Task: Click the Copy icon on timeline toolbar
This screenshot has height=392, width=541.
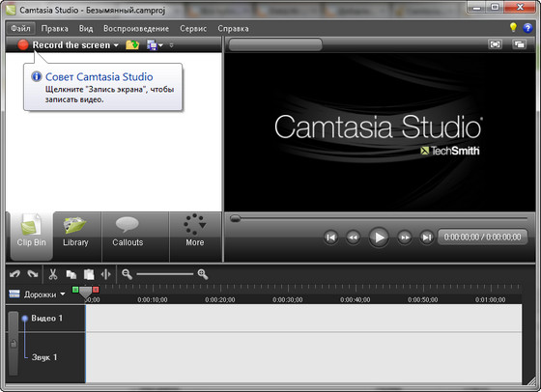Action: click(71, 274)
